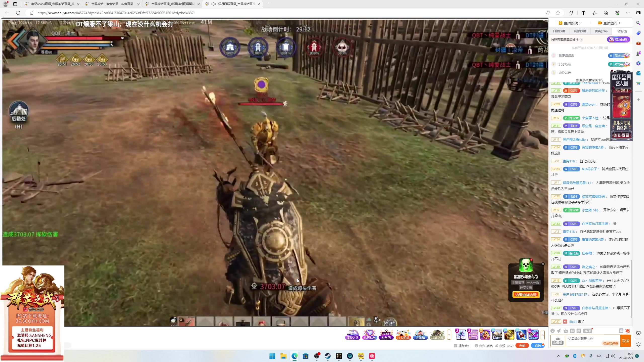Open the 打卡相机 camera activity icon
Image resolution: width=644 pixels, height=362 pixels.
403,335
